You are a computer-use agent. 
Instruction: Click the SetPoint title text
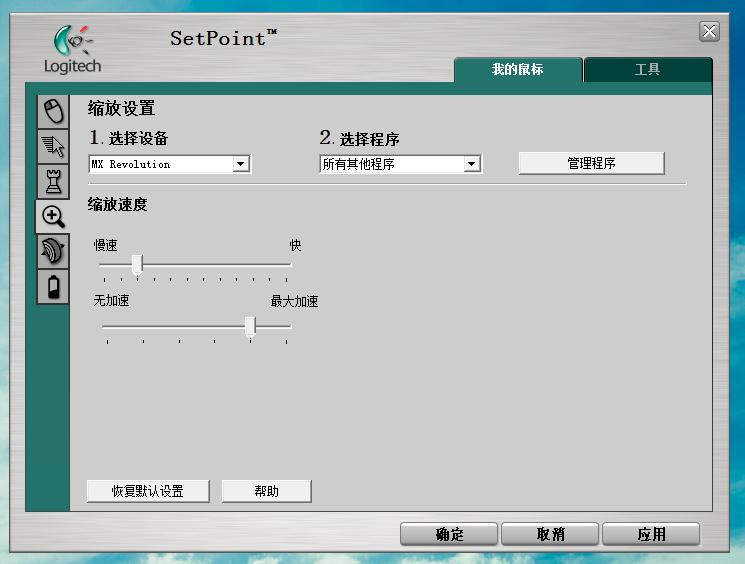[x=223, y=38]
